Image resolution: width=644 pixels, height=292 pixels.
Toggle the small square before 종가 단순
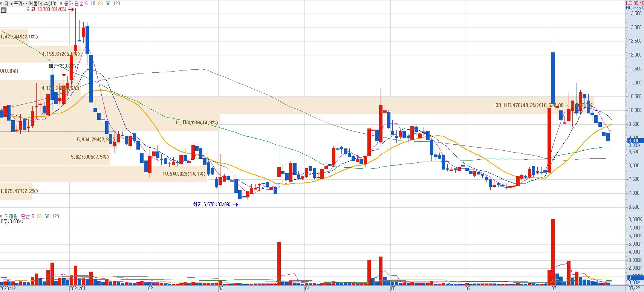click(61, 3)
